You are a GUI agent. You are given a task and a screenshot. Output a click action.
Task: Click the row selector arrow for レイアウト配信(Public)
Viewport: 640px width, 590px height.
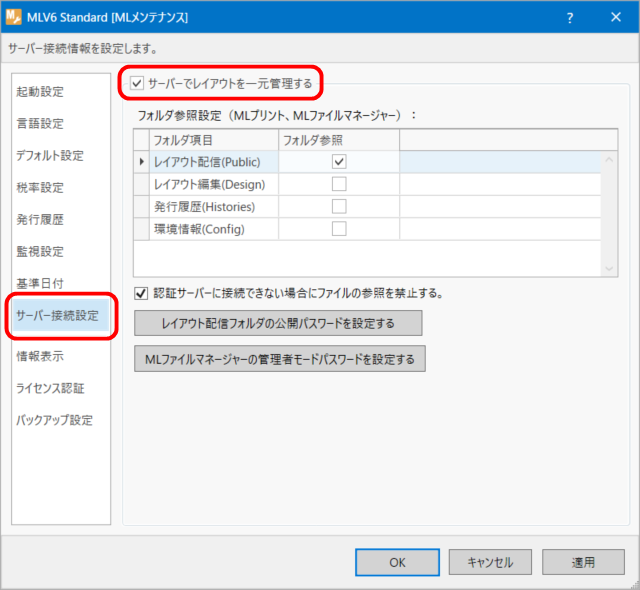tap(142, 162)
